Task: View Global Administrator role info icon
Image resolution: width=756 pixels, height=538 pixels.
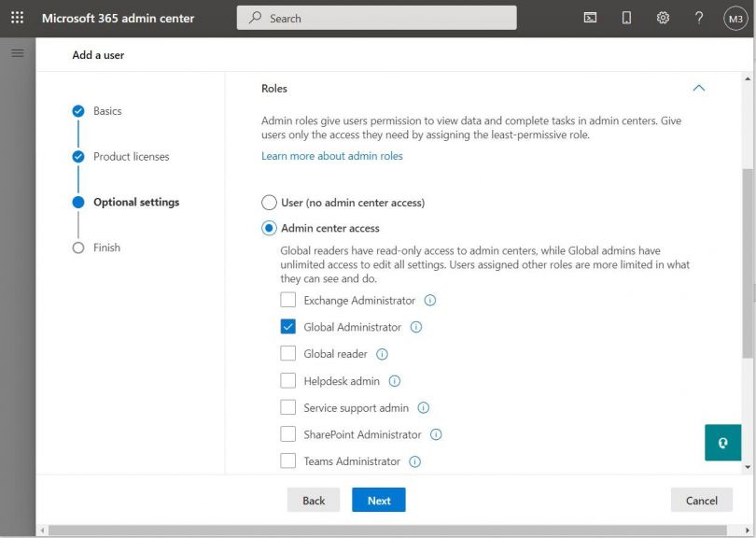Action: point(416,327)
